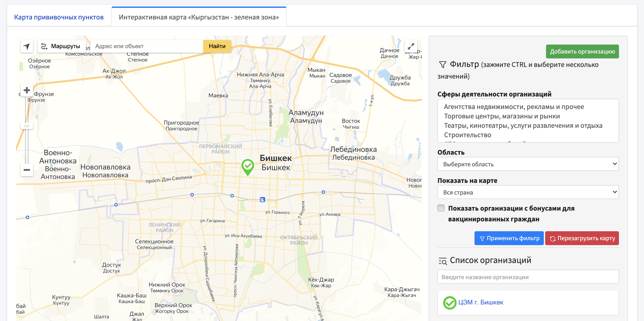This screenshot has width=644, height=321.
Task: Click the map zoom slider handle
Action: coord(27,126)
